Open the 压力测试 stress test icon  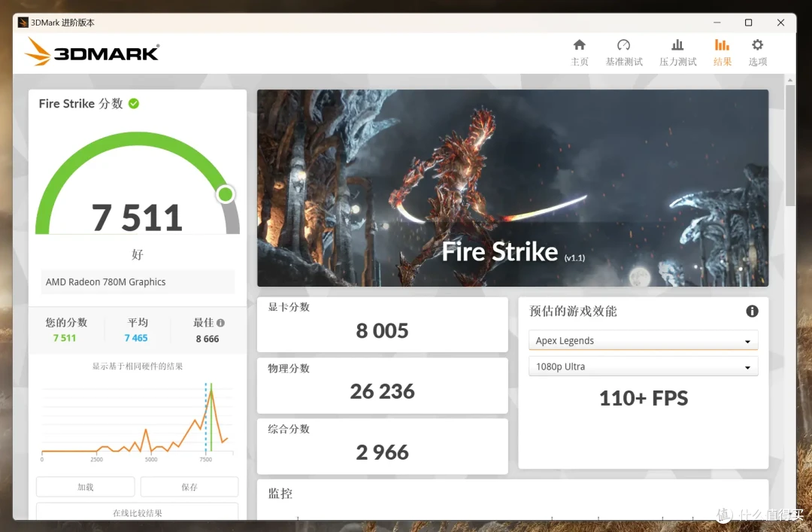coord(677,45)
